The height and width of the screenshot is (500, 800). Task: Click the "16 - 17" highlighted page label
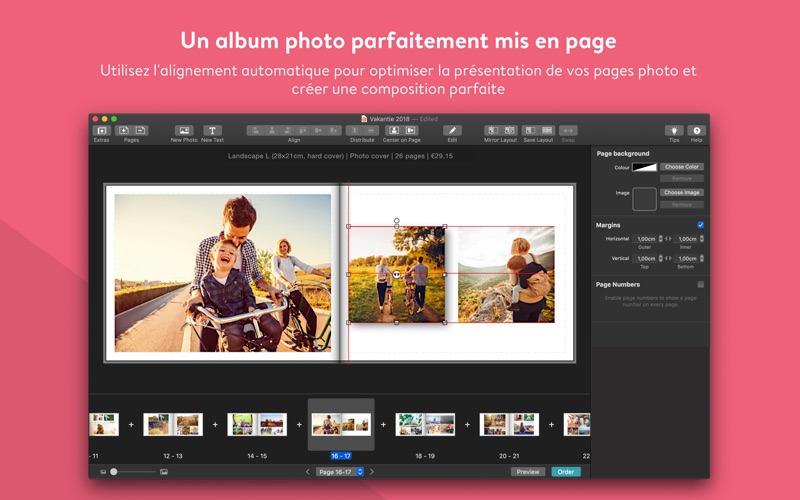click(x=341, y=456)
